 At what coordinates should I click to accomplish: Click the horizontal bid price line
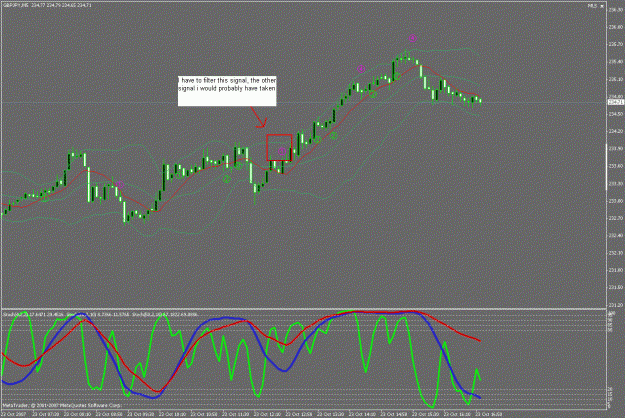[x=303, y=102]
